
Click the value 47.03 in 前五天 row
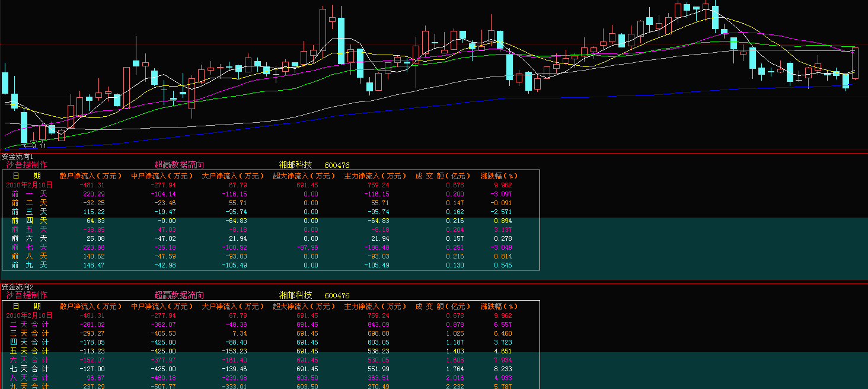[167, 229]
